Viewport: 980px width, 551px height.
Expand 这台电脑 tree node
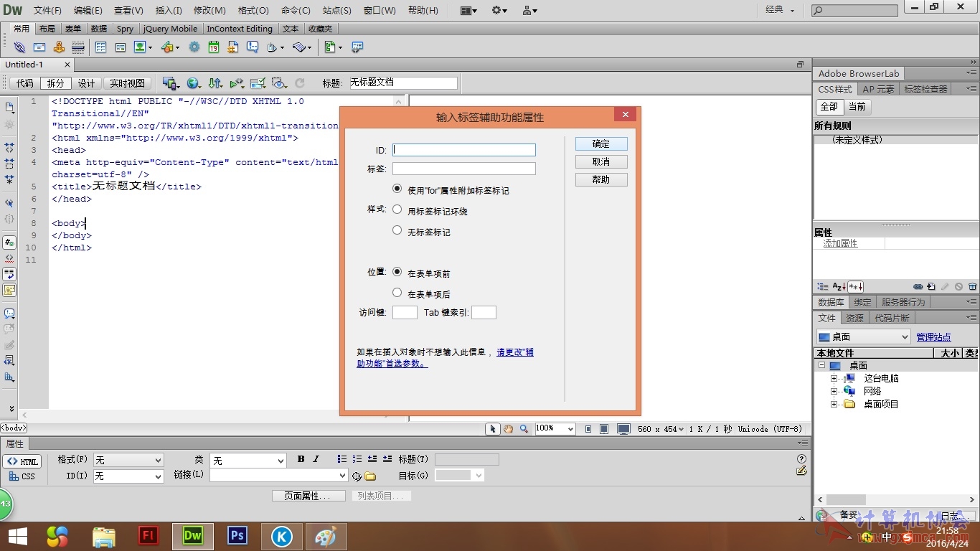834,378
